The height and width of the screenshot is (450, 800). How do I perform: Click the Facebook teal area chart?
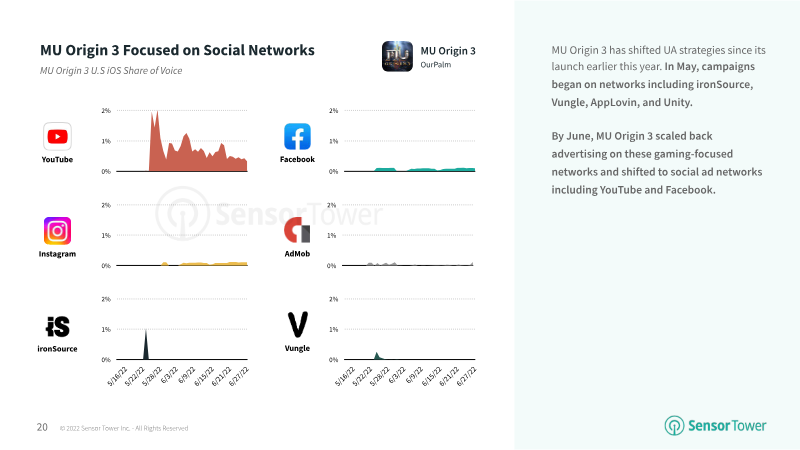[424, 169]
